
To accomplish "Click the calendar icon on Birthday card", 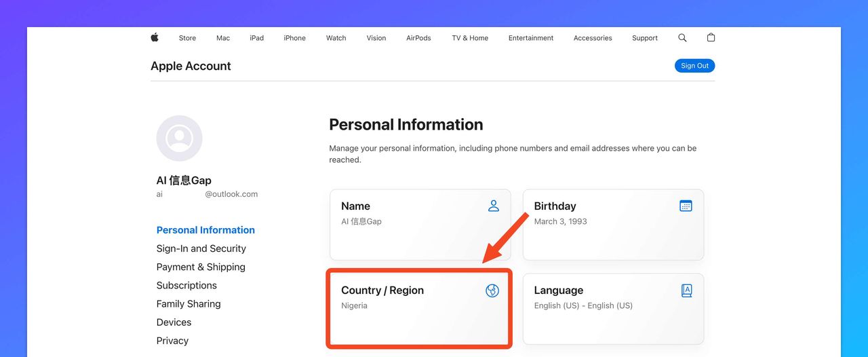I will click(x=686, y=206).
